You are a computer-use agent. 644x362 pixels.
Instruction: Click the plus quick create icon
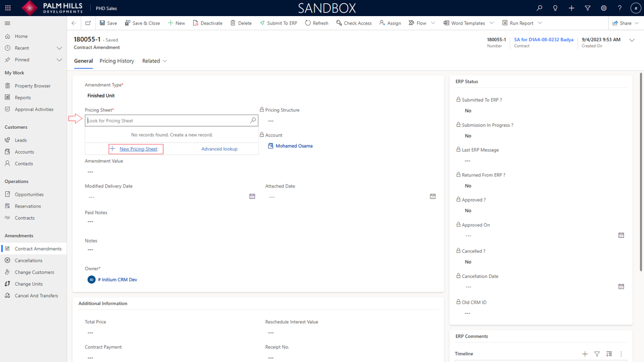pyautogui.click(x=571, y=8)
